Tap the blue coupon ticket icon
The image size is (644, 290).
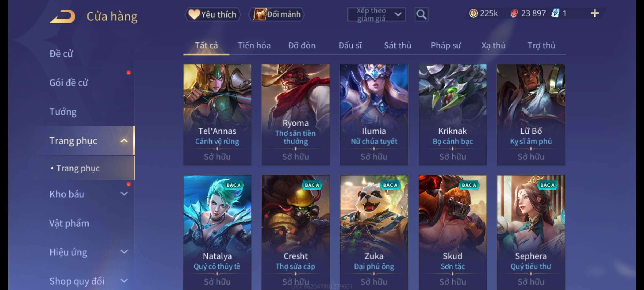click(x=555, y=13)
